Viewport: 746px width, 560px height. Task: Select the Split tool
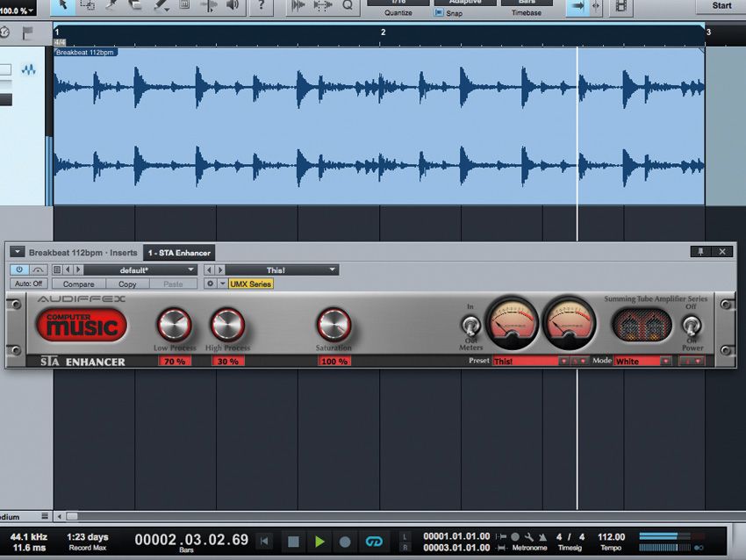tap(111, 7)
